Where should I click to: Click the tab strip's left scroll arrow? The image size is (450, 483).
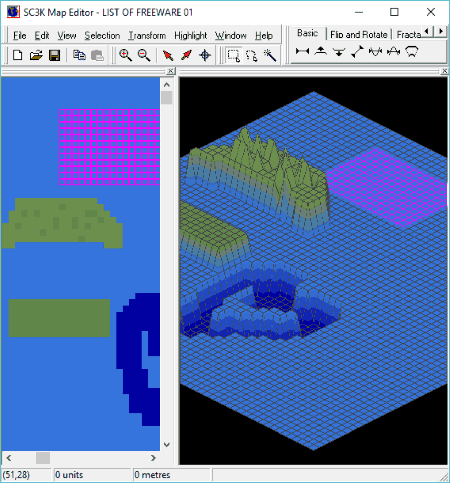(427, 32)
